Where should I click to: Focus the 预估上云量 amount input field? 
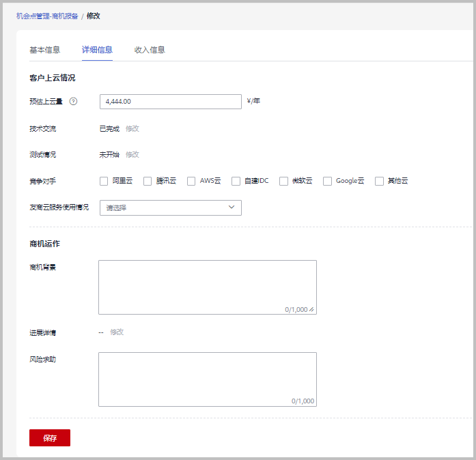coord(171,102)
